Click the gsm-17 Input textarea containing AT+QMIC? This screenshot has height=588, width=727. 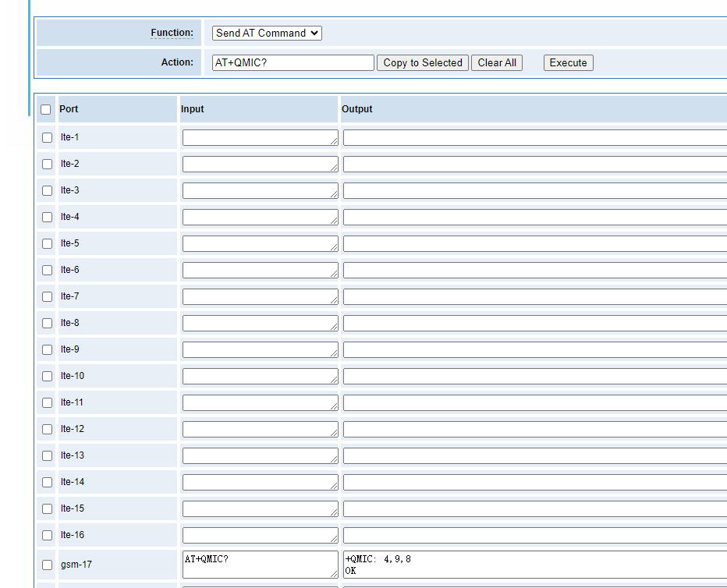260,565
